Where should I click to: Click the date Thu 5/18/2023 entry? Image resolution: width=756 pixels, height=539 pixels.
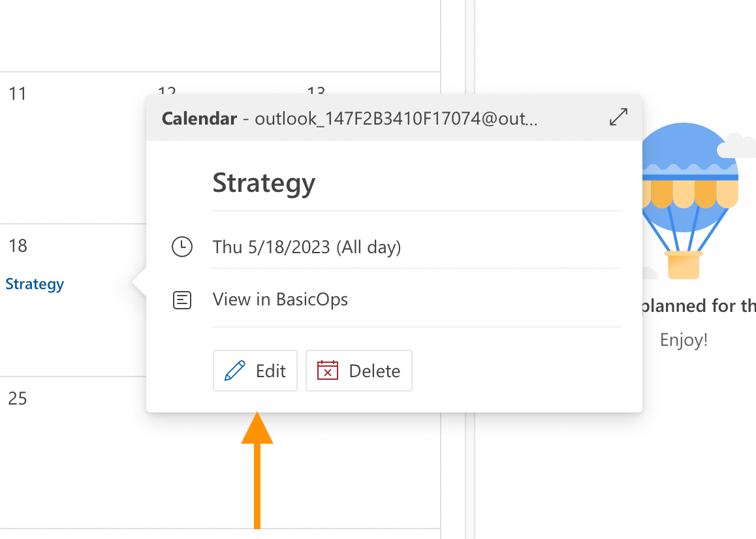[x=307, y=247]
